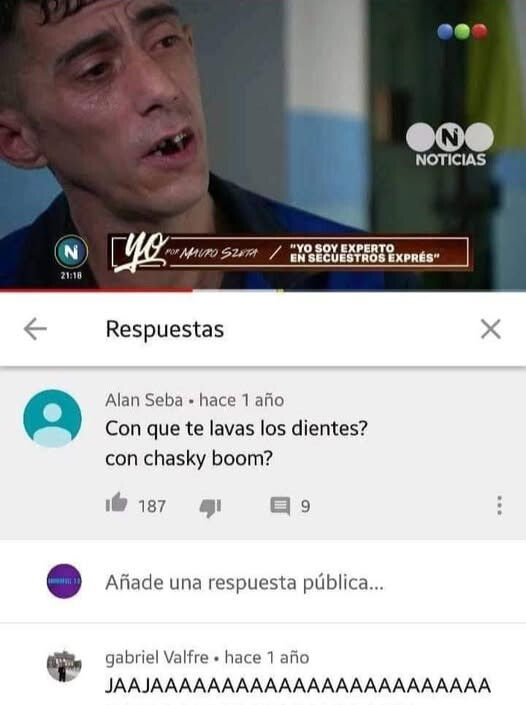Tap Alan Seba's teal profile avatar
526x705 pixels.
click(53, 418)
